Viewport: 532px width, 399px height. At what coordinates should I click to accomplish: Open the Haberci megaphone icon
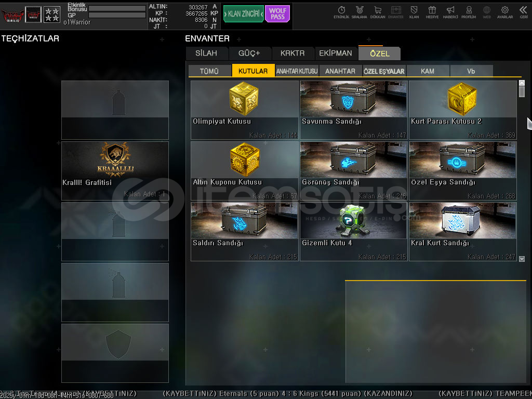450,12
